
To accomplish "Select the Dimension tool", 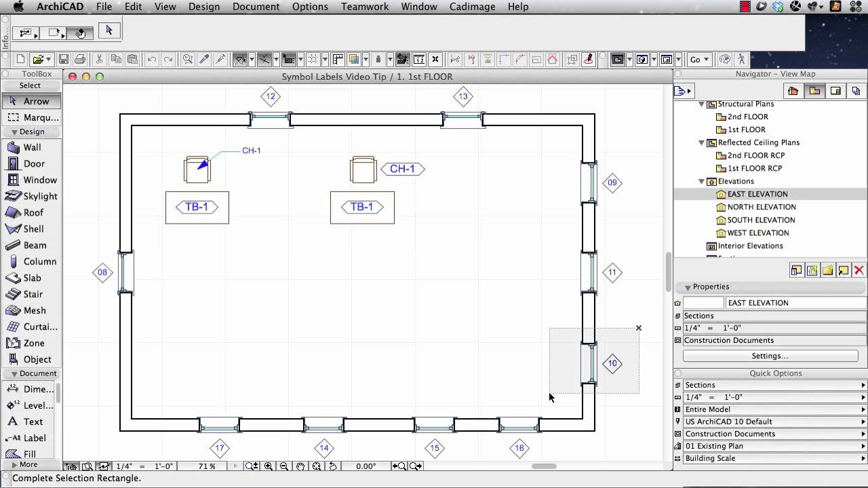I will point(30,389).
